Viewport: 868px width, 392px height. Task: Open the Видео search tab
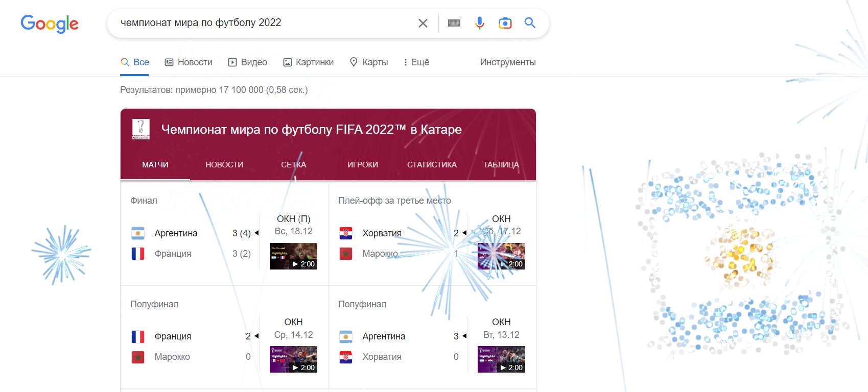click(248, 62)
